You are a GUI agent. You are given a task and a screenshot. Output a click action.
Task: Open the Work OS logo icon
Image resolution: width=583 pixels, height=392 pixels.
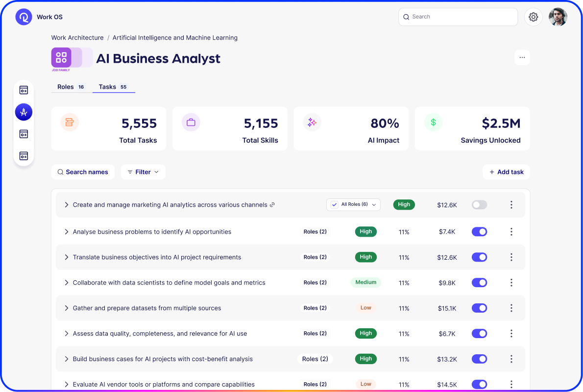click(x=23, y=16)
